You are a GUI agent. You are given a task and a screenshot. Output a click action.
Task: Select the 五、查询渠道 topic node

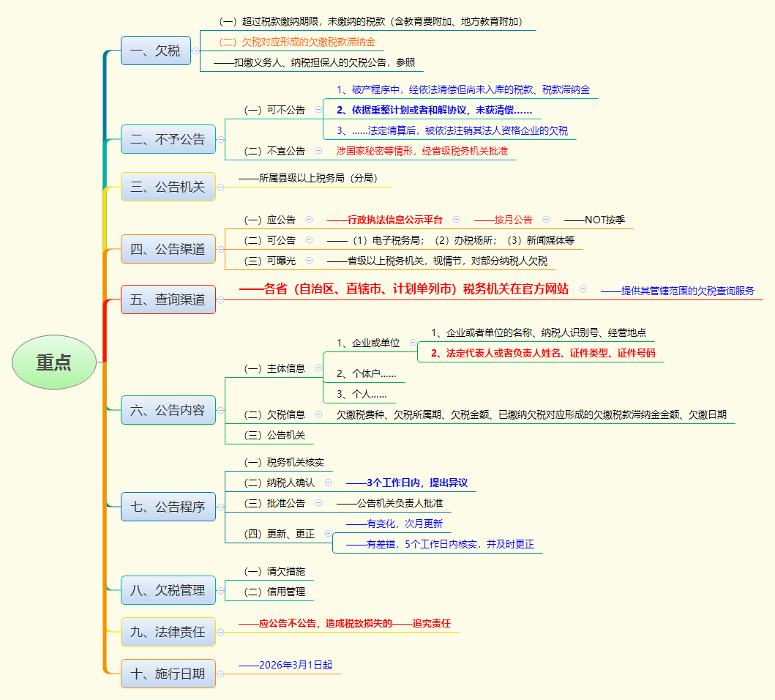[168, 299]
